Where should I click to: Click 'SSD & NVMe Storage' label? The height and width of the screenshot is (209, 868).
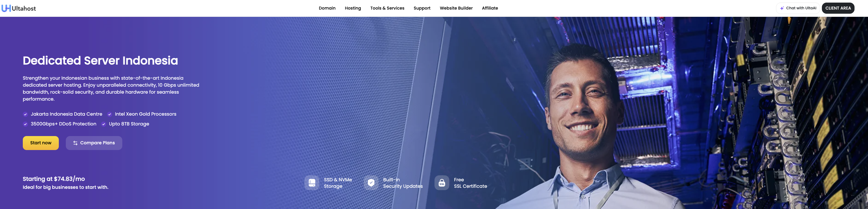338,183
